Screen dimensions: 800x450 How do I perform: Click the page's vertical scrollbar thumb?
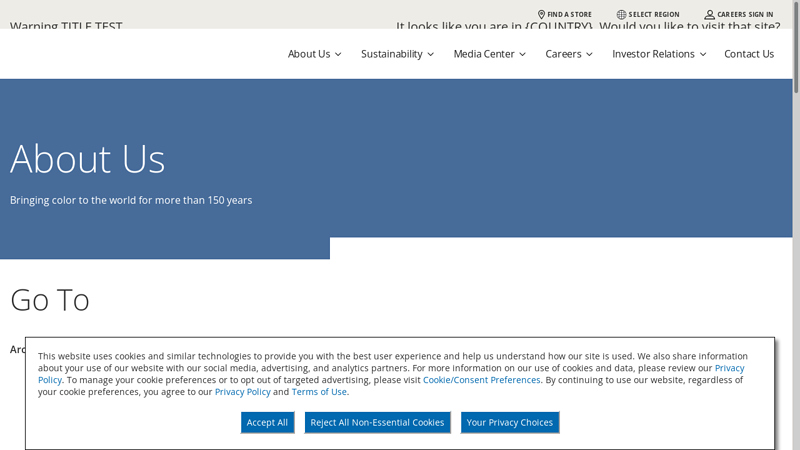(x=796, y=46)
